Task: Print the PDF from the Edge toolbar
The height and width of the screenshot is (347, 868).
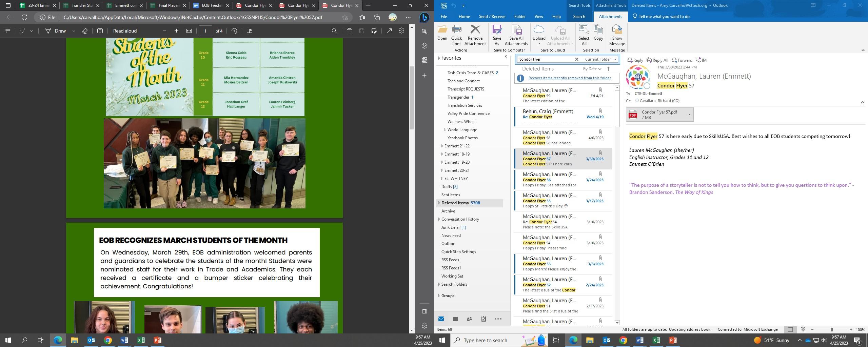Action: (349, 31)
